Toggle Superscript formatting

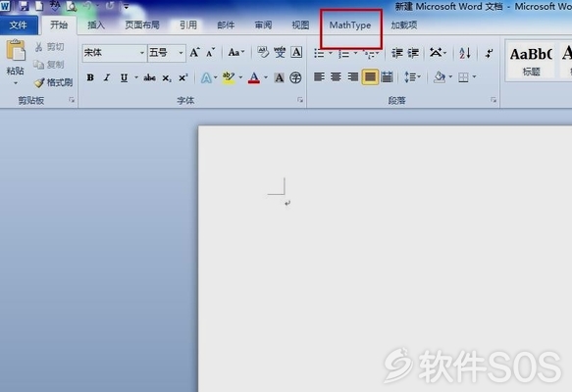point(183,77)
